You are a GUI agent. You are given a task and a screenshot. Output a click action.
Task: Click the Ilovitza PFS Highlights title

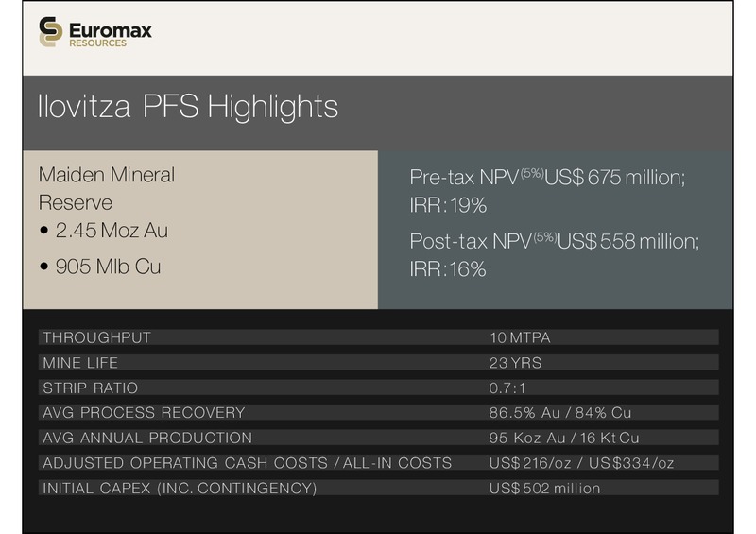coord(188,106)
